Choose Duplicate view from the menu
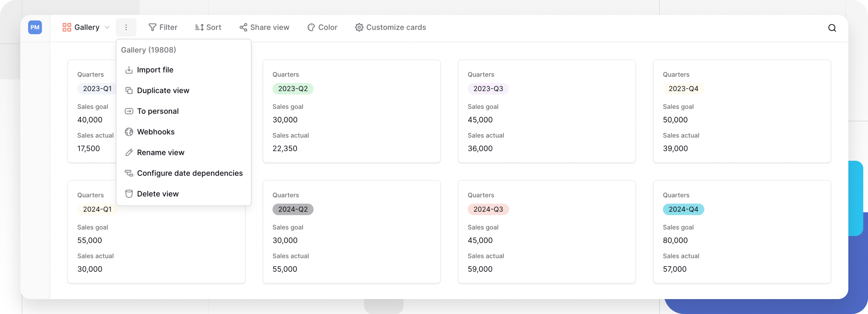The image size is (868, 314). click(163, 90)
